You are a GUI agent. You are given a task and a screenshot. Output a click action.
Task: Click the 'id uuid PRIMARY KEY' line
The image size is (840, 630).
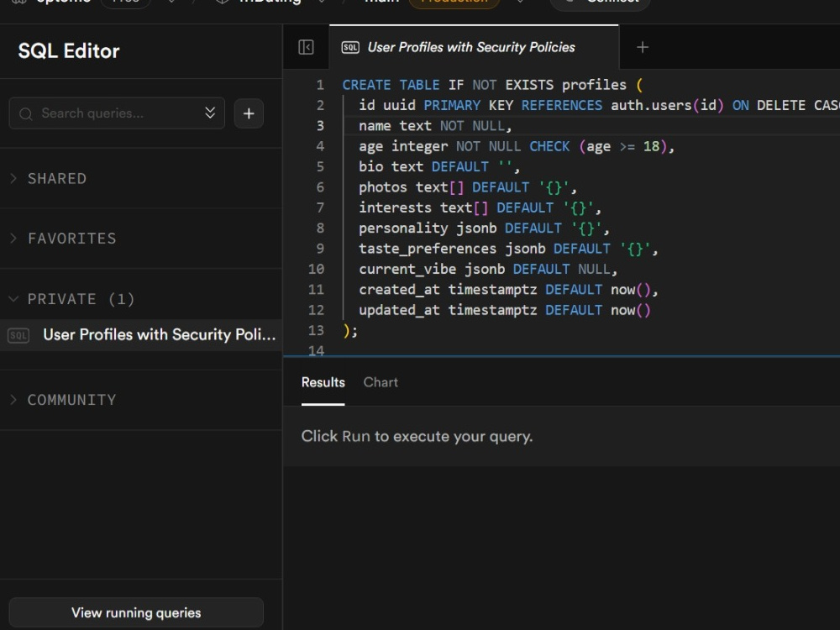[x=599, y=105]
